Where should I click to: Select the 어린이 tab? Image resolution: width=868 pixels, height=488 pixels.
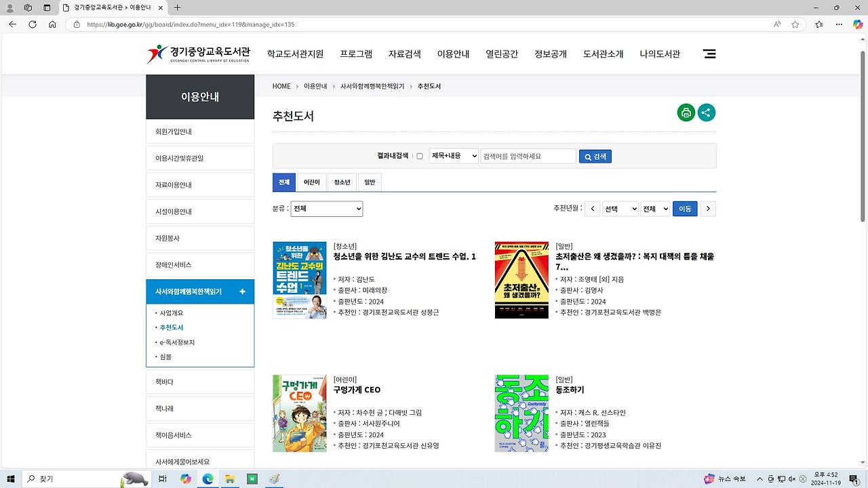[311, 182]
